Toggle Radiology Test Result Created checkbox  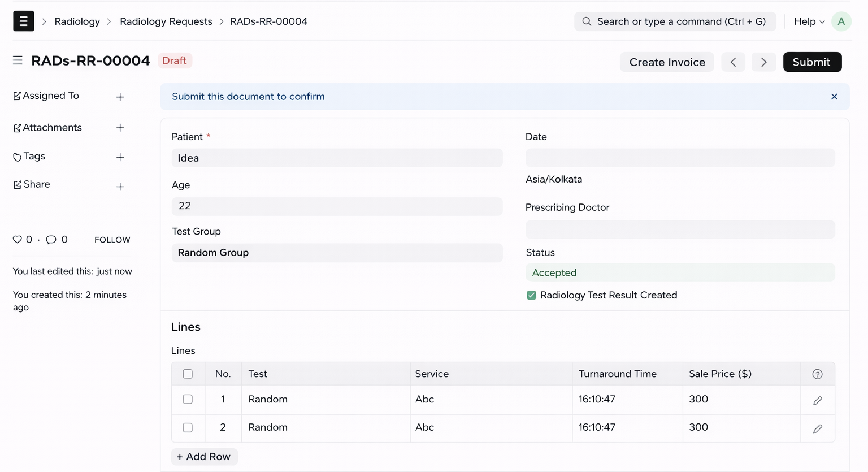pos(531,295)
